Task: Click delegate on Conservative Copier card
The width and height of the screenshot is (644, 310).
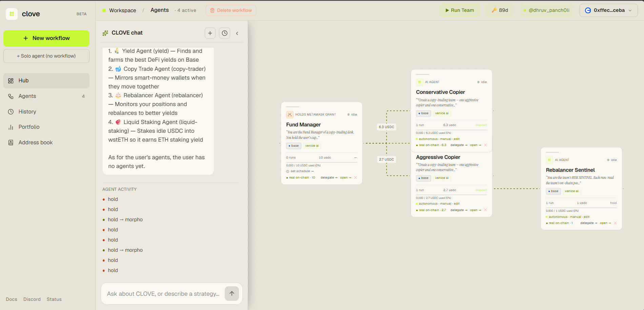Action: pos(459,145)
